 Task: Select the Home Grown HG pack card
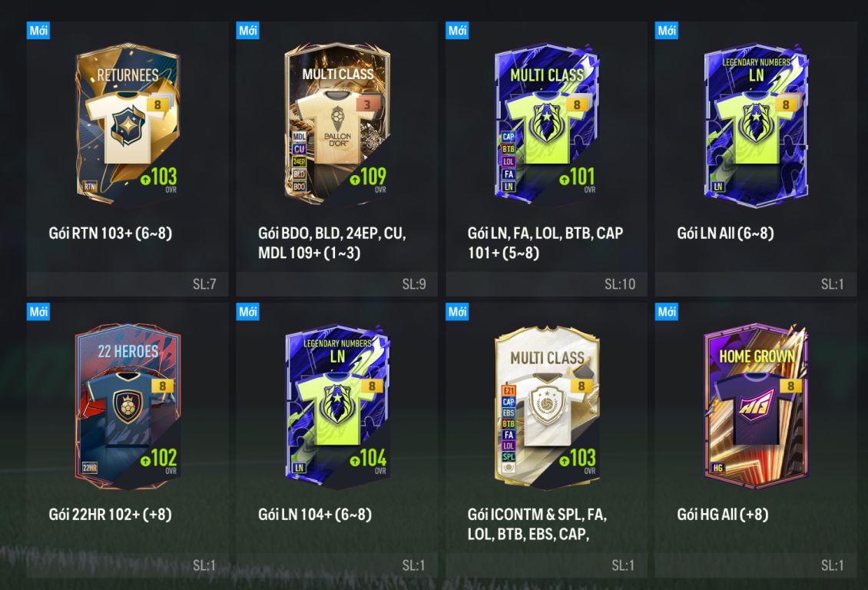756,407
